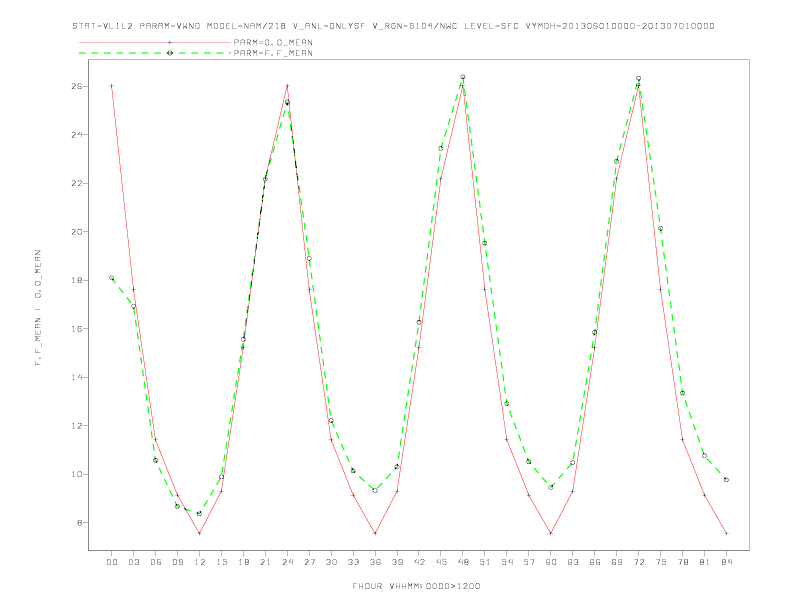792x612 pixels.
Task: Click x-axis forecast hour label 84
Action: coord(726,562)
